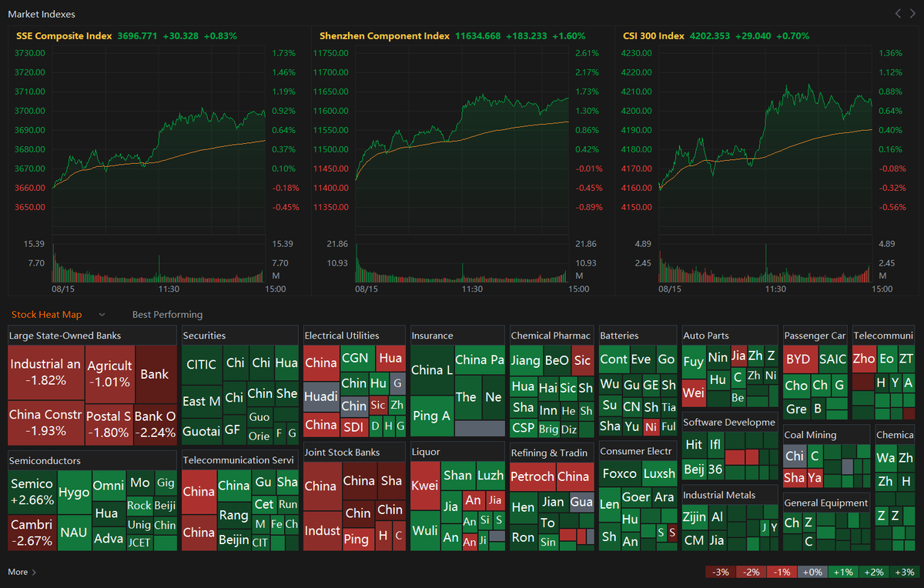The image size is (924, 588).
Task: Open the CSI 300 Index title
Action: pyautogui.click(x=654, y=36)
